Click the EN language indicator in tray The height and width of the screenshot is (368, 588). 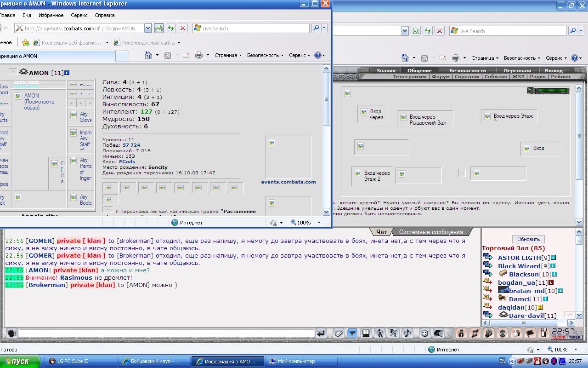coord(503,361)
